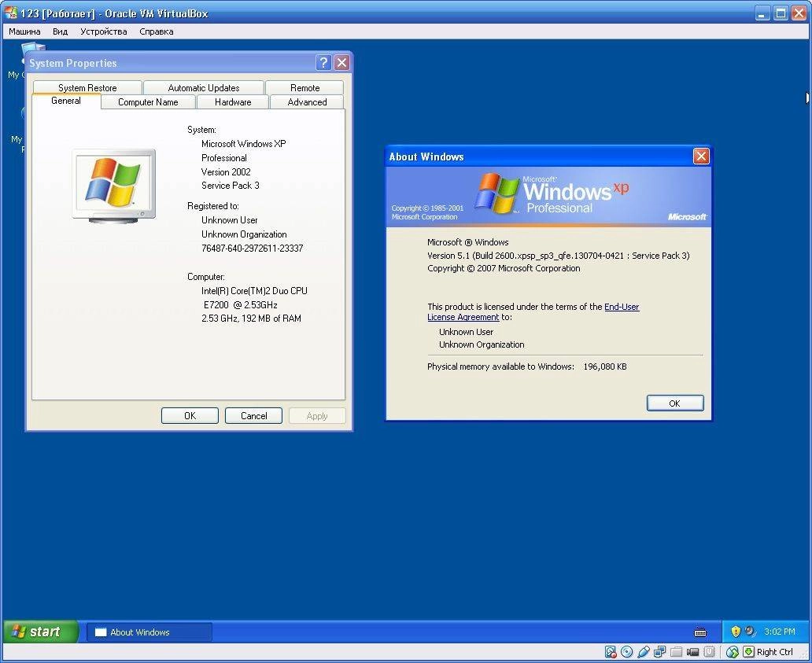
Task: Click the Windows XP monitor logo in System Properties
Action: [114, 186]
